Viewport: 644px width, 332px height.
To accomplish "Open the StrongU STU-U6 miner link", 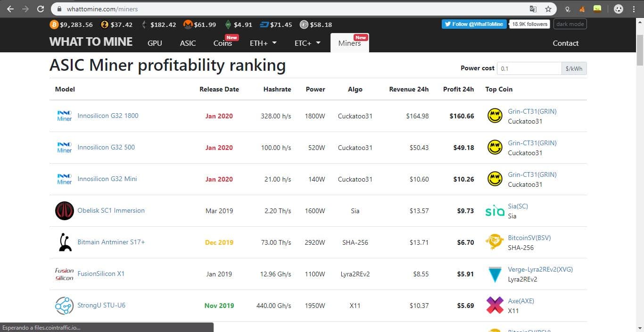I will click(x=101, y=305).
